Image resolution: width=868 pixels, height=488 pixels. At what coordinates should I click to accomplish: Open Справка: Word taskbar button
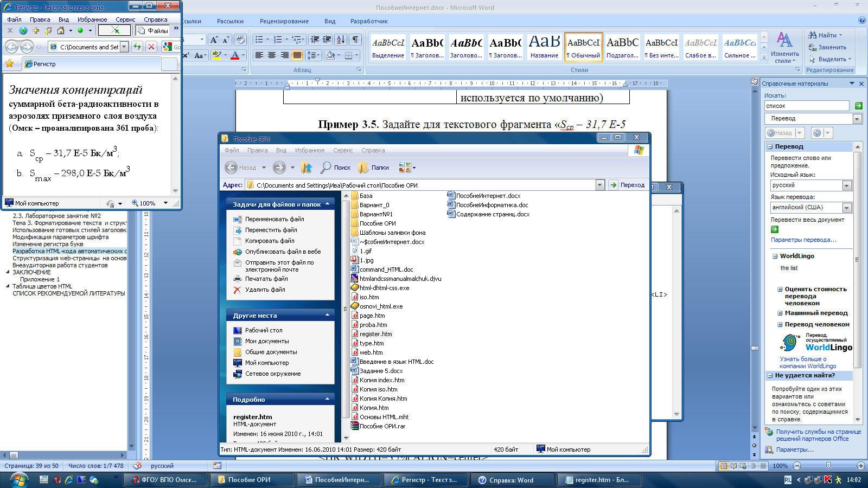(511, 480)
